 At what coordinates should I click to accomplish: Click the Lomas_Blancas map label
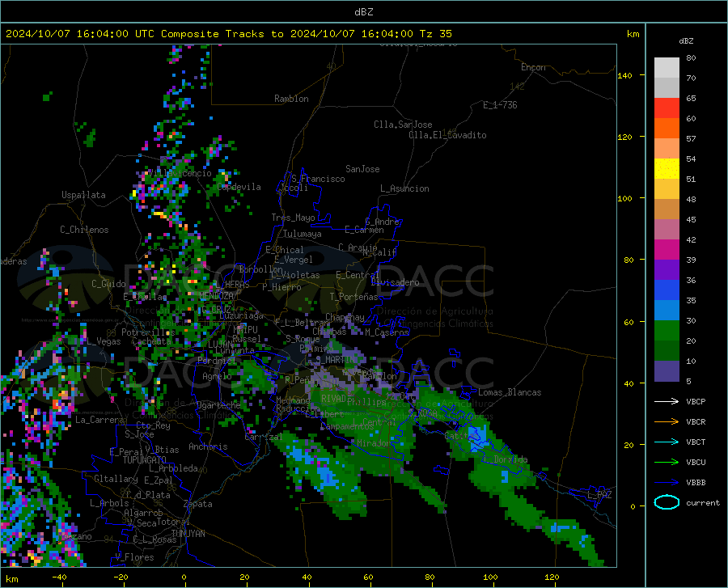coord(510,392)
